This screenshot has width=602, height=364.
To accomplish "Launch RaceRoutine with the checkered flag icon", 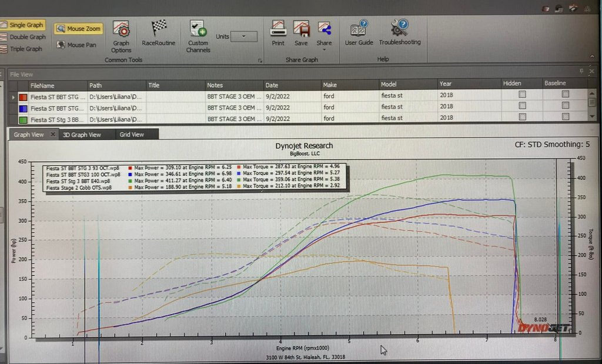I will (159, 34).
